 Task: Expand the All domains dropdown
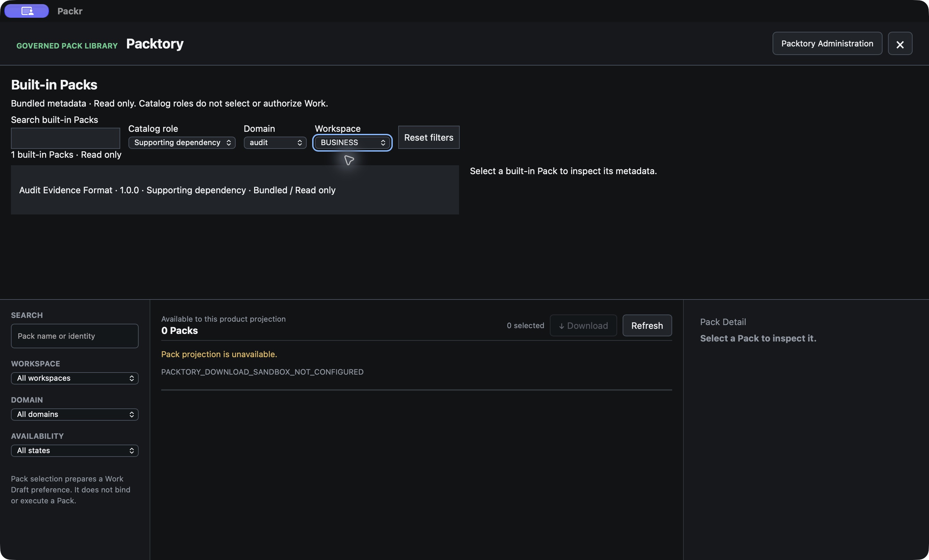coord(75,414)
